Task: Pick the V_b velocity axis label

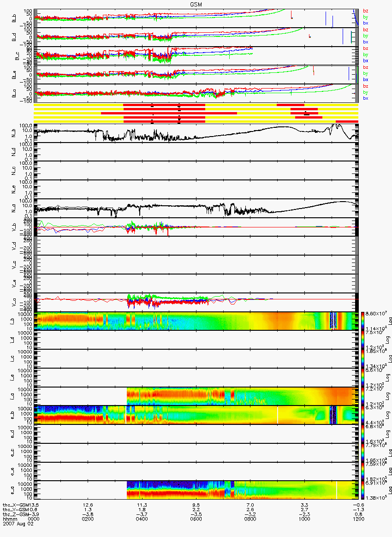Action: click(x=14, y=227)
